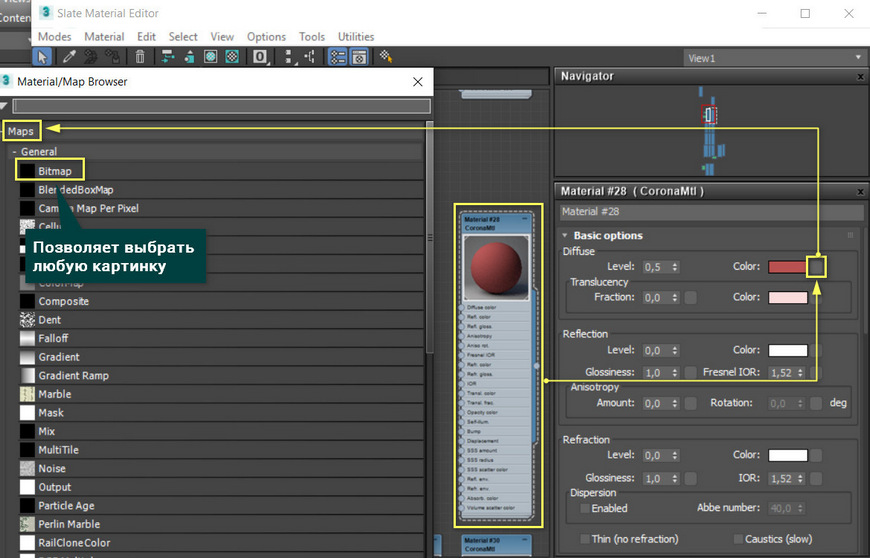Activate the Select tool arrow icon
Viewport: 870px width, 558px height.
(42, 57)
